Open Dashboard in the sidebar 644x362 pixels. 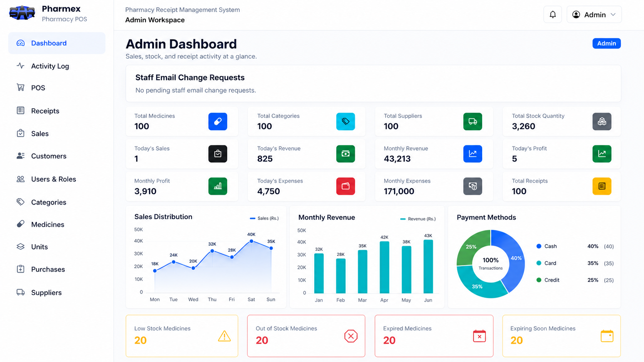[x=57, y=43]
